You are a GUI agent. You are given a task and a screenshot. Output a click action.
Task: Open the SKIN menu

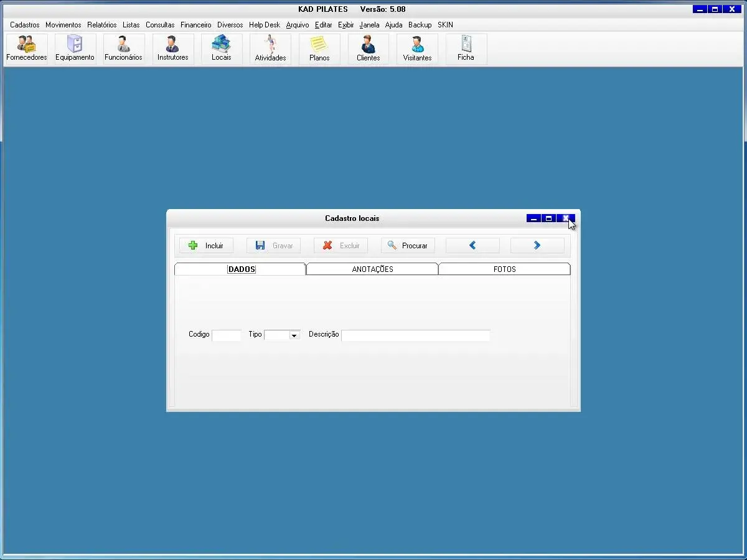[x=446, y=25]
